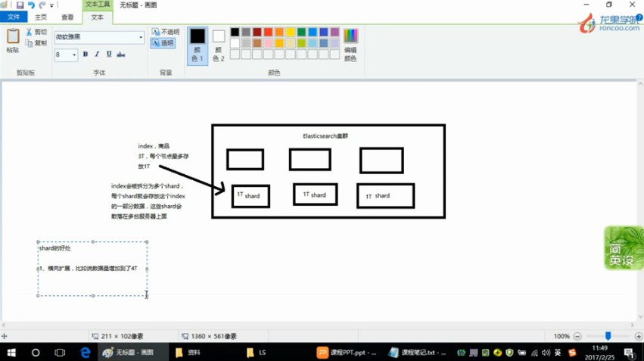
Task: Open Task View on the taskbar
Action: 60,353
